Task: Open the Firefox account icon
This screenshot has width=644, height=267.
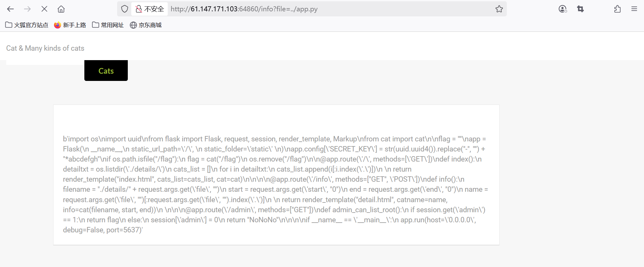Action: [x=562, y=9]
